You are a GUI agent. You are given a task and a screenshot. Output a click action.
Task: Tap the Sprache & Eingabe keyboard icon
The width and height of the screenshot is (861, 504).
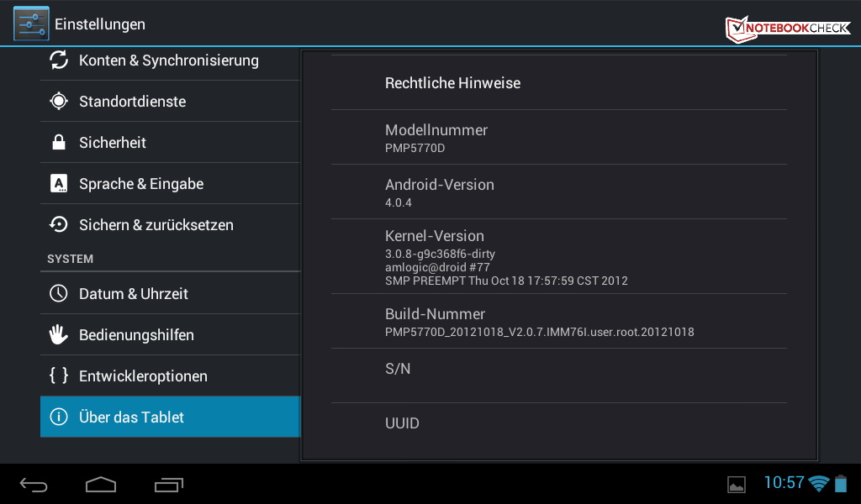[x=59, y=184]
